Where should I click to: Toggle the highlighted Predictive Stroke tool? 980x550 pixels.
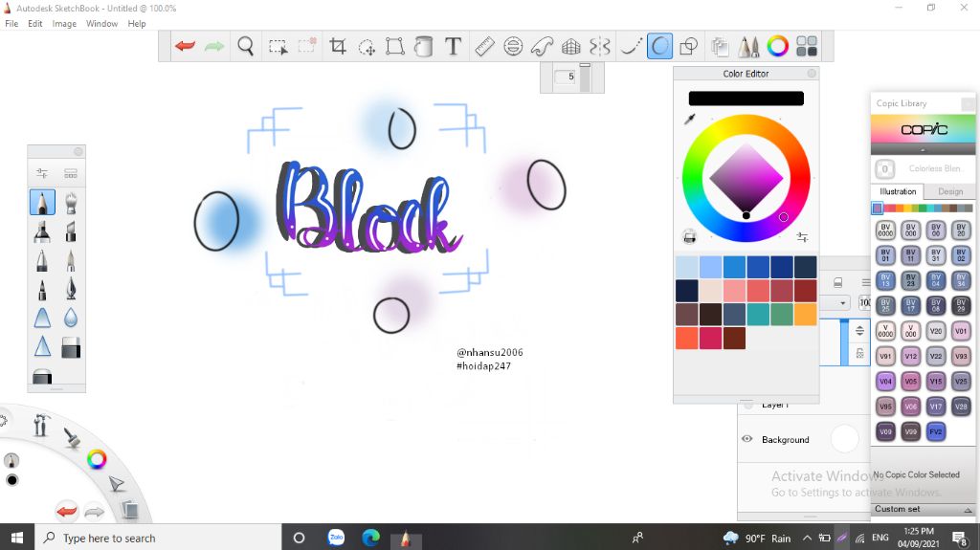660,46
